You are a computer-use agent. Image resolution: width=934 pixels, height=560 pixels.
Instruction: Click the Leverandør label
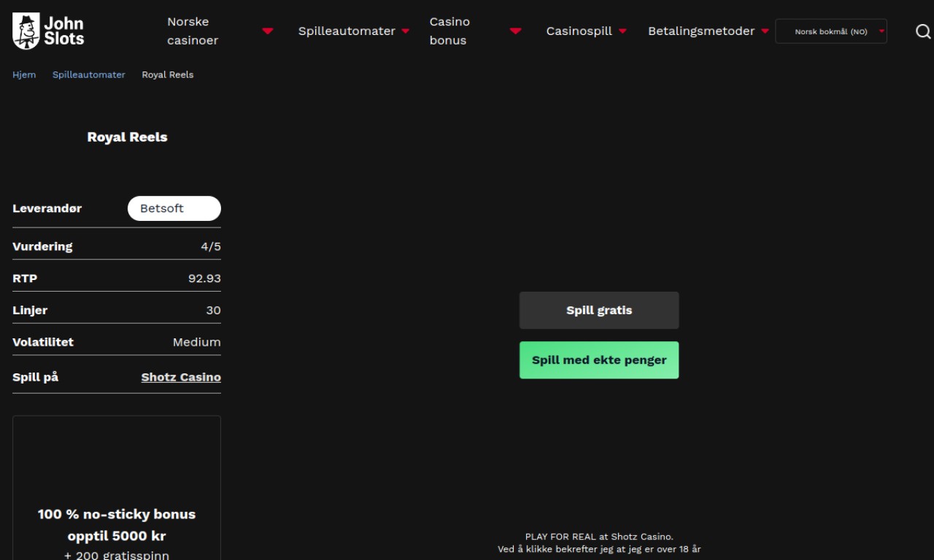click(47, 209)
